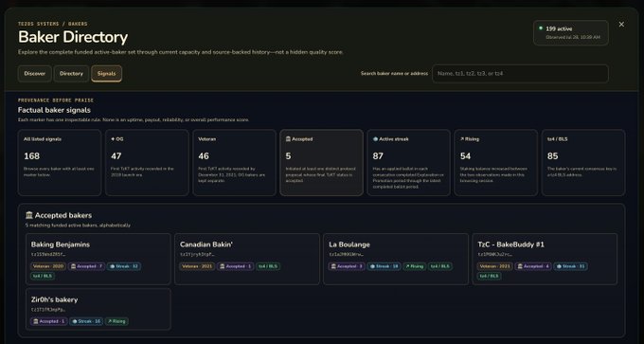The width and height of the screenshot is (644, 344).
Task: Click tz4 / BLS badge on TzC - BakeBuddy #1
Action: pos(490,276)
